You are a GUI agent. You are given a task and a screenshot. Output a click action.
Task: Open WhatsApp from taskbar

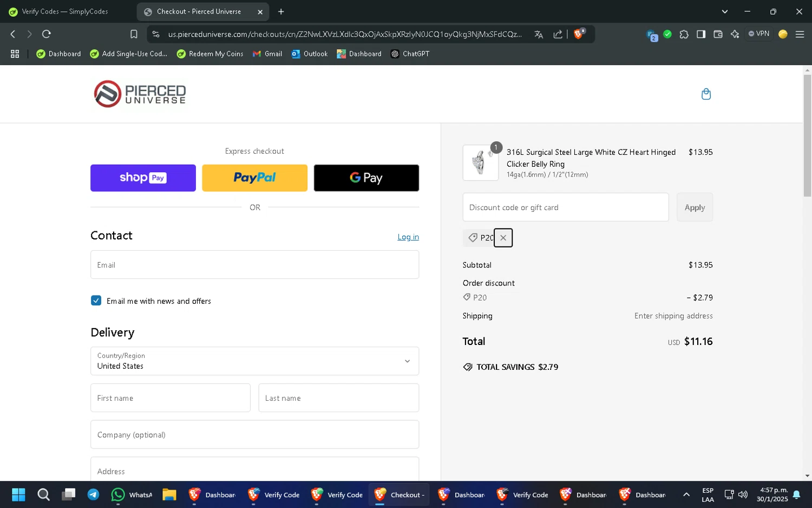pos(132,494)
